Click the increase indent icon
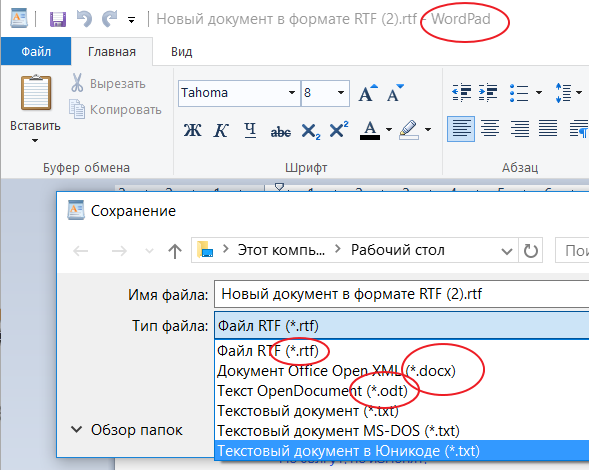Screen dimensions: 589x470 pos(488,92)
